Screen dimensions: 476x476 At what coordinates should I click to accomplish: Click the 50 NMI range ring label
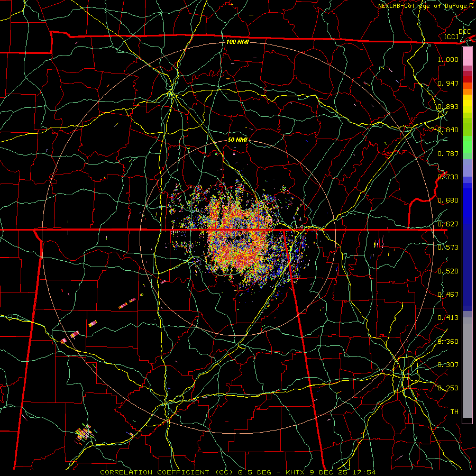[237, 140]
